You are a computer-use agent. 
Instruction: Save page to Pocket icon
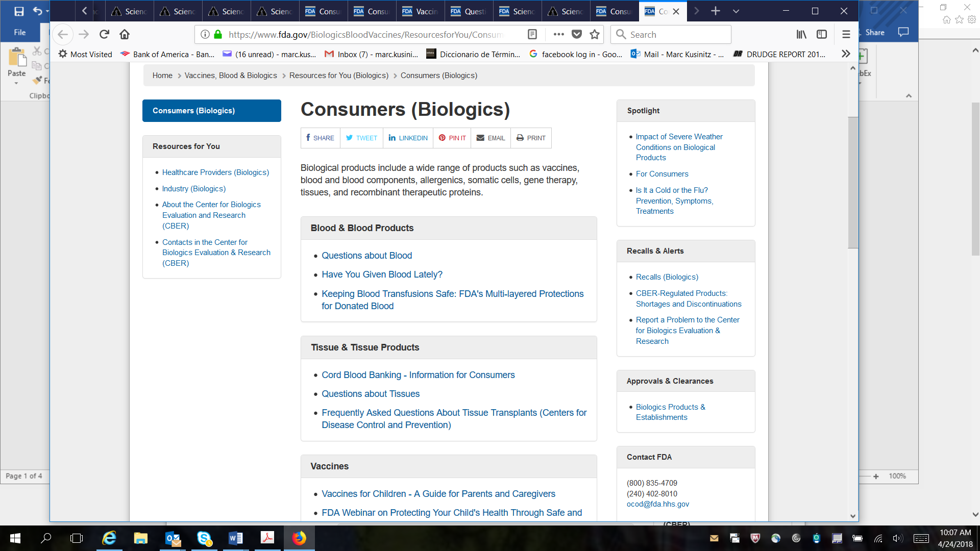click(577, 34)
